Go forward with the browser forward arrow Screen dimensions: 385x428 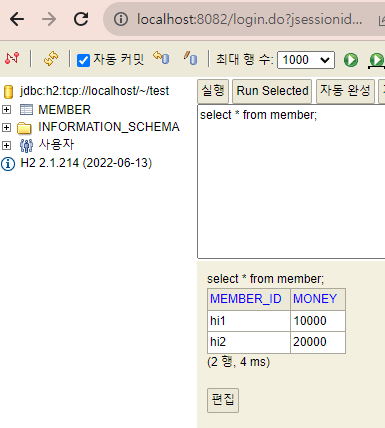[49, 19]
